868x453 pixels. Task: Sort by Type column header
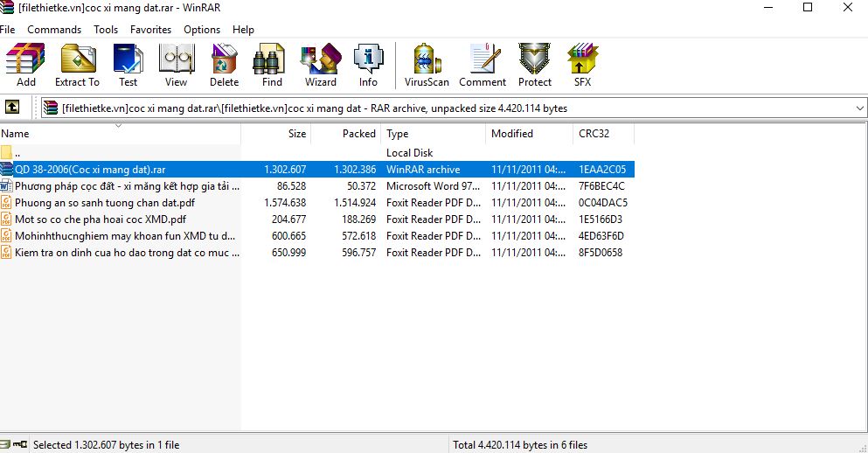(x=433, y=134)
